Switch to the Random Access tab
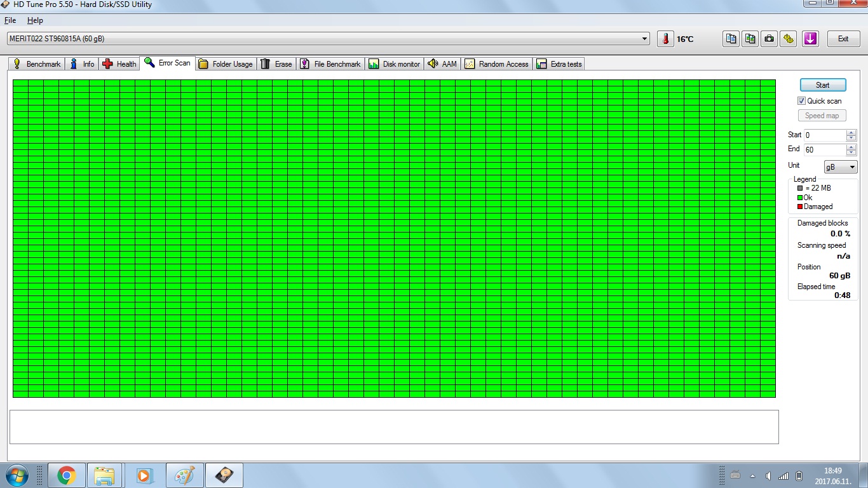Viewport: 868px width, 488px height. (x=497, y=64)
